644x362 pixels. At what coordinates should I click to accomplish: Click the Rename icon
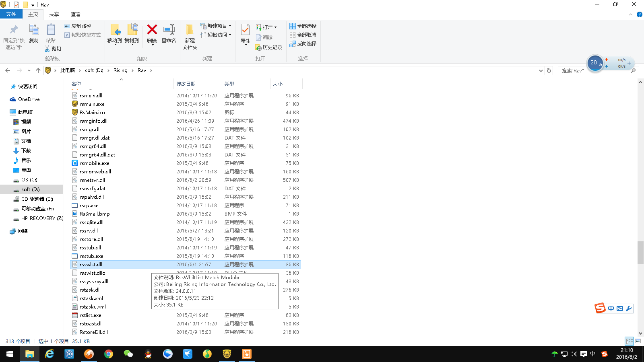pyautogui.click(x=169, y=29)
